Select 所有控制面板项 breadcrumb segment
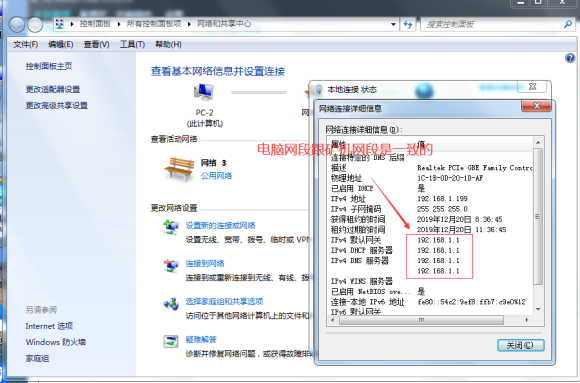Screen dimensions: 580x383 (x=154, y=24)
